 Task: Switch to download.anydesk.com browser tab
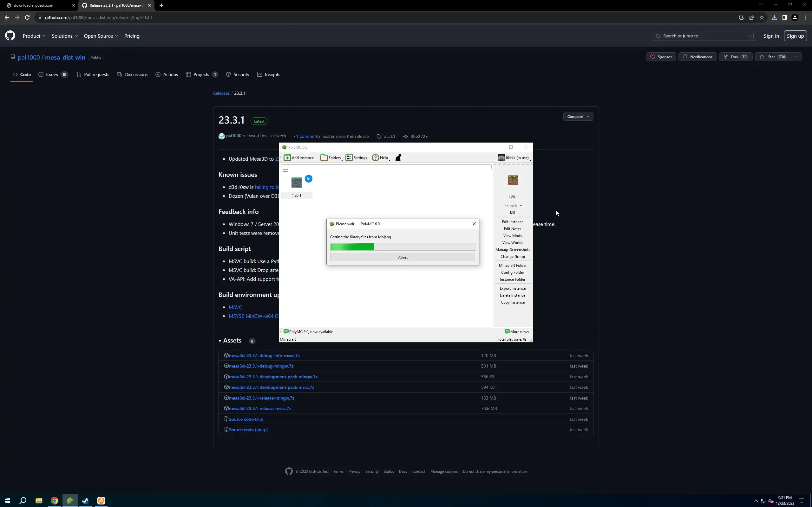coord(34,5)
